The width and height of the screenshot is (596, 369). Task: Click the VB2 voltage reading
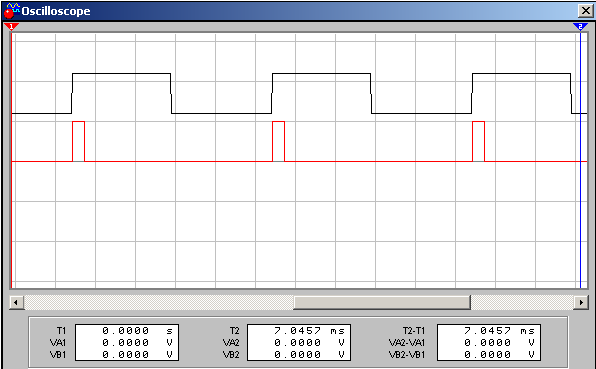309,355
